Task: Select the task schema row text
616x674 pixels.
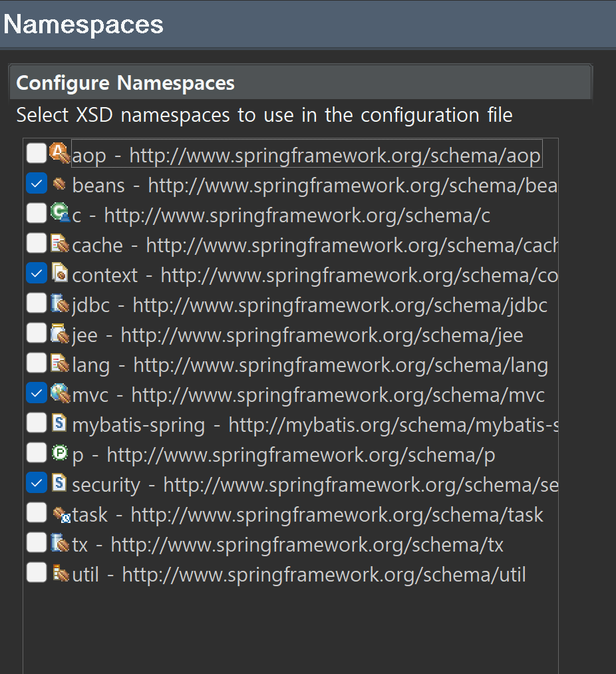Action: click(x=308, y=515)
